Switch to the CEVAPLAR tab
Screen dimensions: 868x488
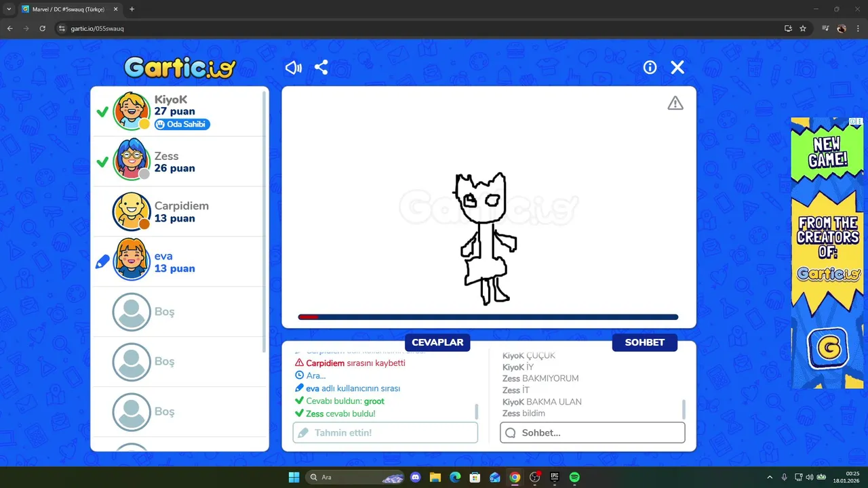437,342
